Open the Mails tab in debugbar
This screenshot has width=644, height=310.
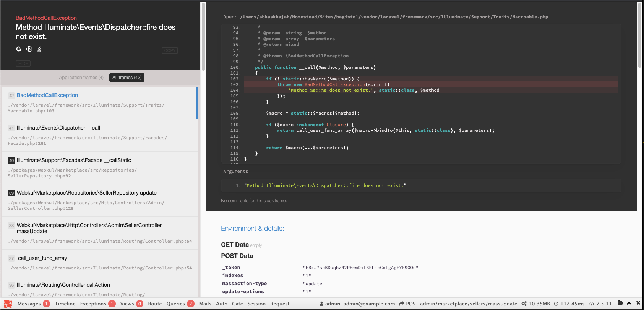205,304
